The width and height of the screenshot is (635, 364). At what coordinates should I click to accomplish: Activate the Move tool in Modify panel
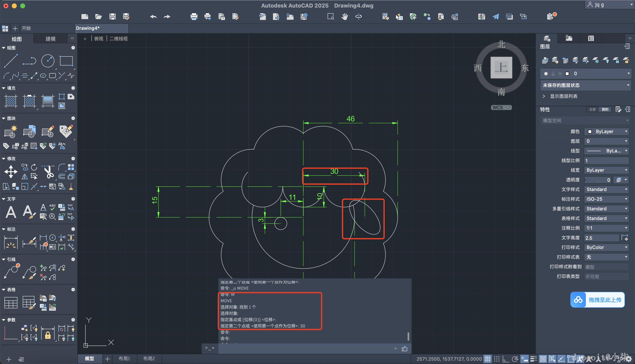pyautogui.click(x=11, y=172)
